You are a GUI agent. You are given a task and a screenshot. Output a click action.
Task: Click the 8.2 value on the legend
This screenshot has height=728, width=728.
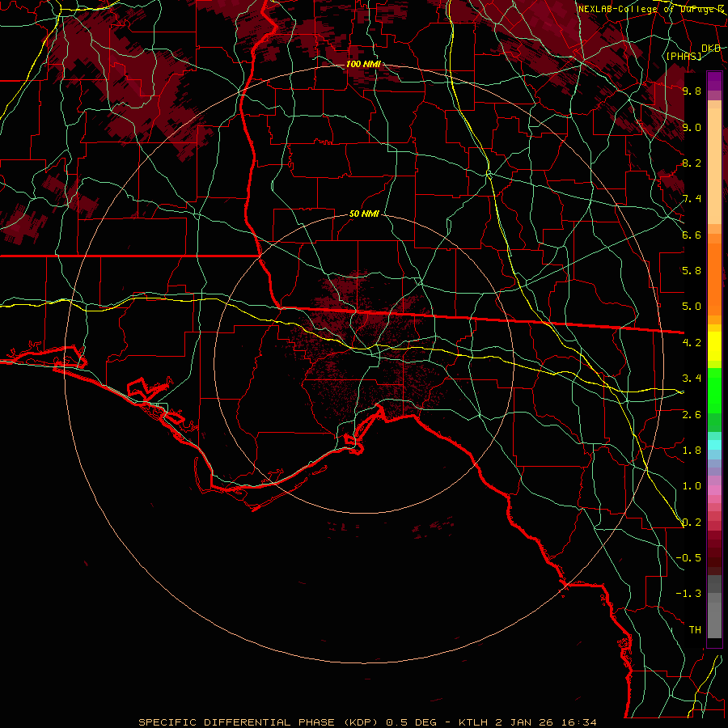click(x=692, y=163)
